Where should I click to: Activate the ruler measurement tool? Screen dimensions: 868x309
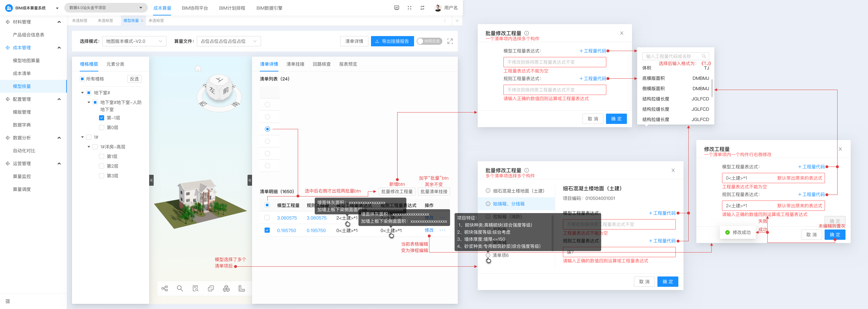coord(242,288)
